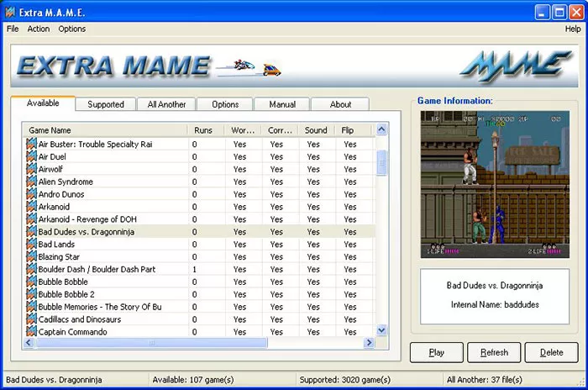
Task: Click the horizontal scrollbar thumb of game list
Action: [151, 342]
